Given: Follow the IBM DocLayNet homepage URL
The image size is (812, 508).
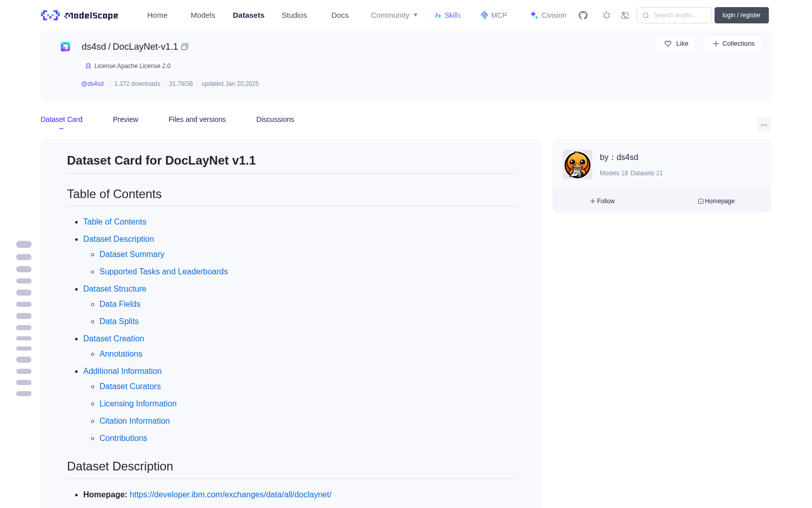Looking at the screenshot, I should pos(230,494).
